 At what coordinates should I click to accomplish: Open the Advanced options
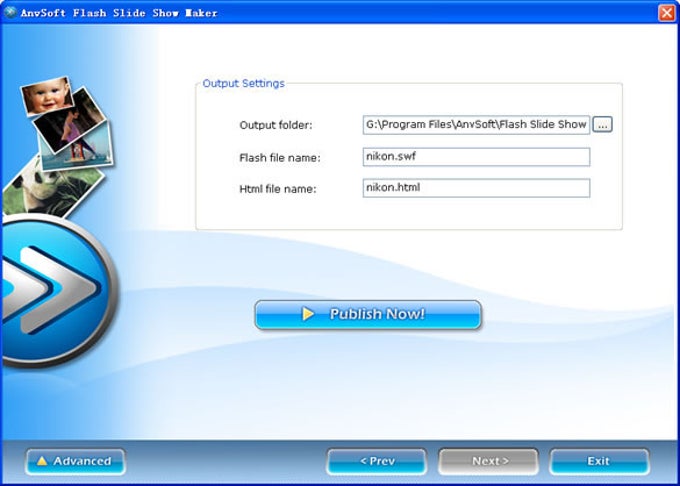(75, 461)
